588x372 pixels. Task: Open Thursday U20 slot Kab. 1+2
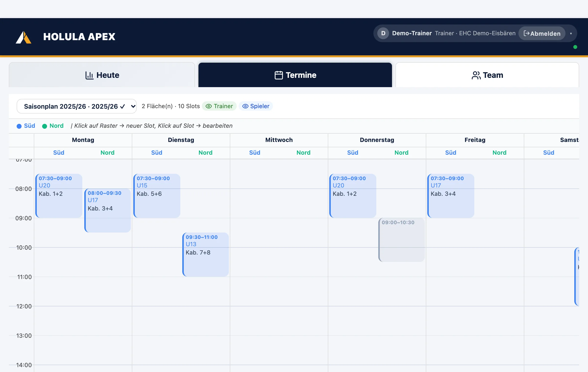point(353,196)
